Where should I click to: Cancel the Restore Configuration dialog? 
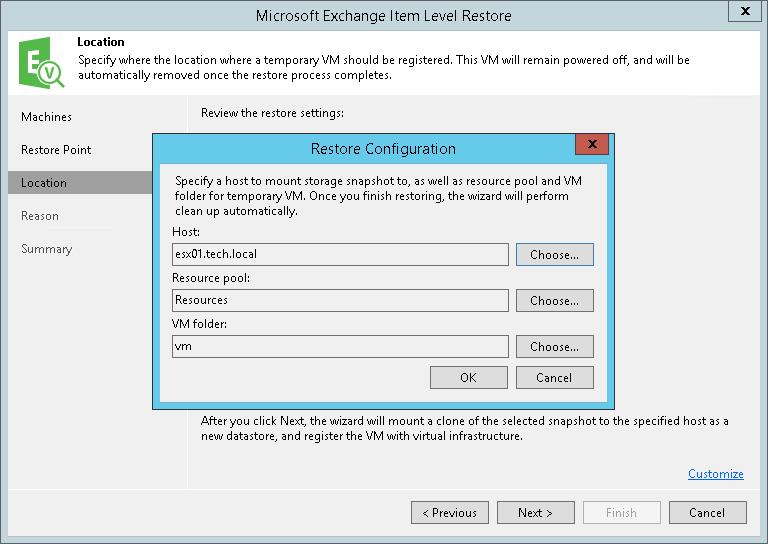click(x=554, y=378)
